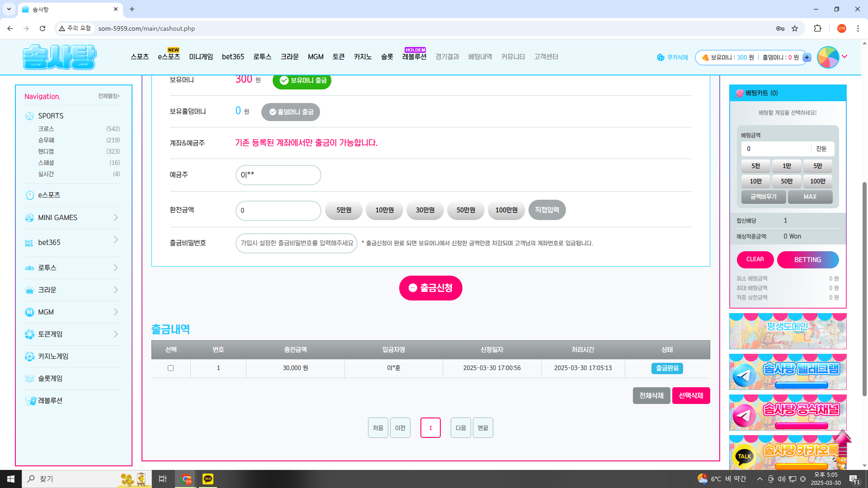This screenshot has width=868, height=488.
Task: Expand all navigation with 전체펼침+
Action: point(109,96)
